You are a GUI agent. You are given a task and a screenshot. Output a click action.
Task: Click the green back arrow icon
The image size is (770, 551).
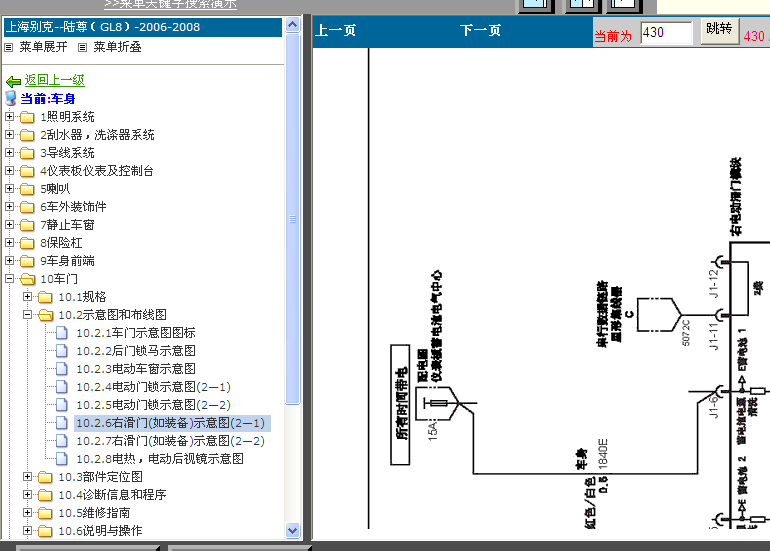[13, 81]
